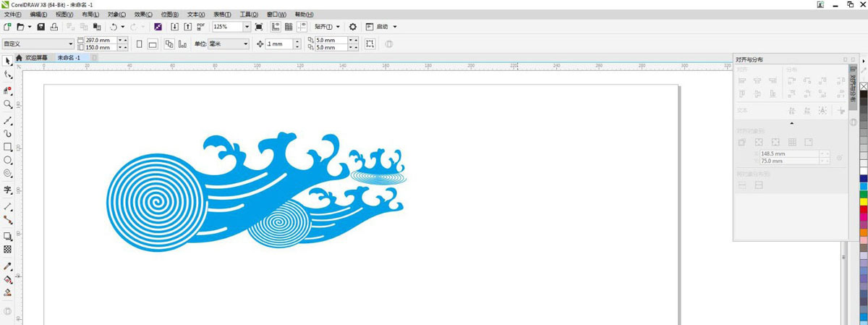The height and width of the screenshot is (325, 868).
Task: Select the Ellipse tool
Action: coord(8,160)
